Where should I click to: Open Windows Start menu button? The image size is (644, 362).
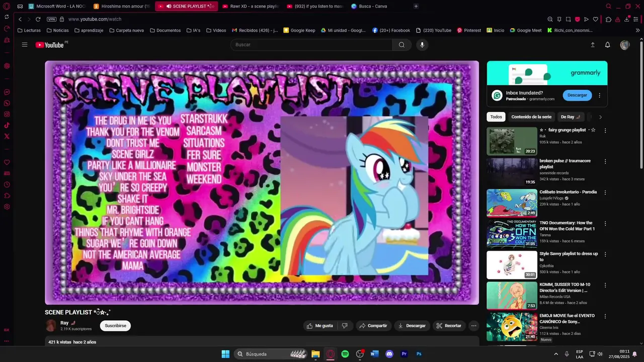click(x=225, y=354)
